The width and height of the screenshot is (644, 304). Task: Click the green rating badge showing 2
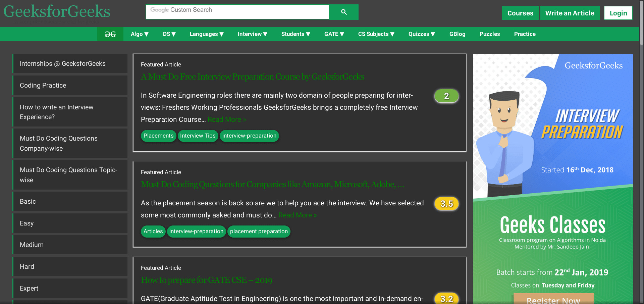pos(446,96)
